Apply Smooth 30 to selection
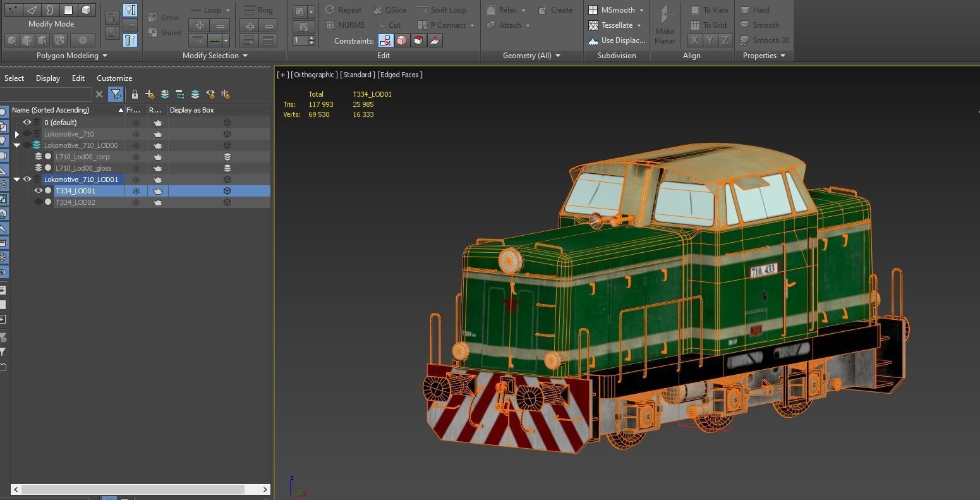 (x=765, y=40)
